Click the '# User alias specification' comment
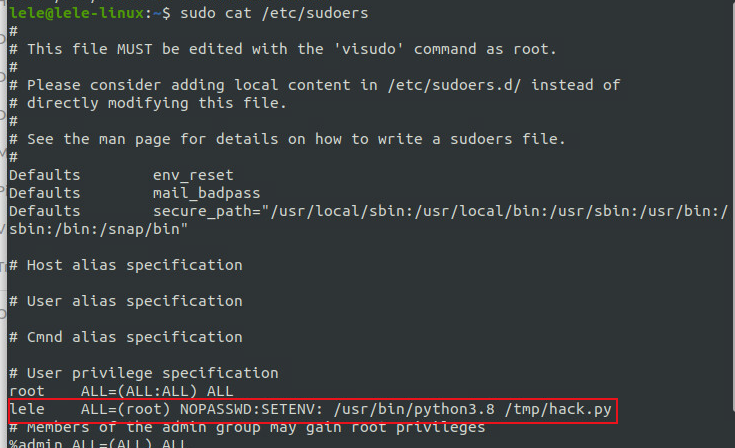 coord(125,301)
